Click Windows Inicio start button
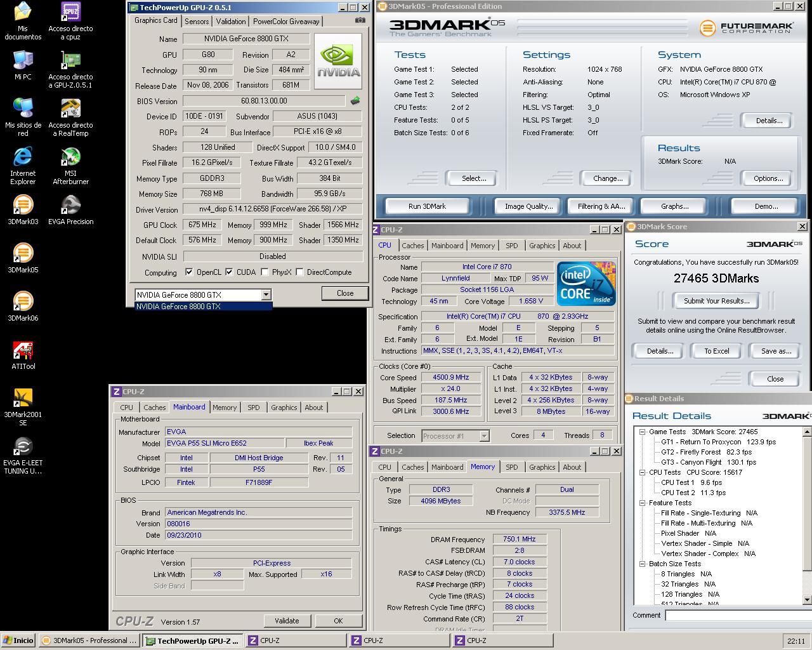The width and height of the screenshot is (812, 650). pyautogui.click(x=18, y=640)
